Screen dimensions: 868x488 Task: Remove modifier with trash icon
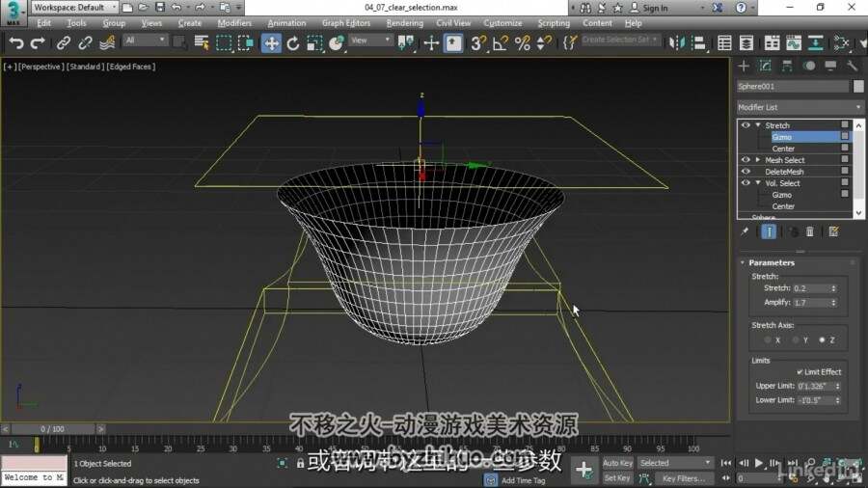click(x=810, y=231)
